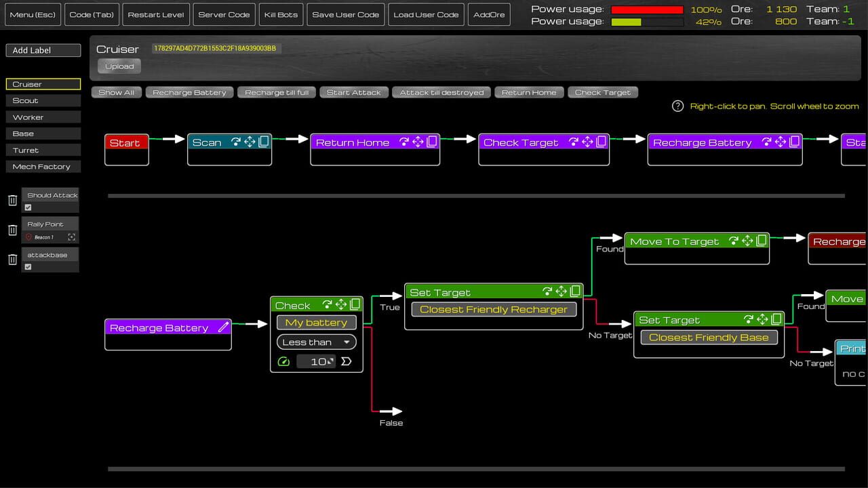The image size is (868, 488).
Task: Open the Less than comparison dropdown
Action: [x=316, y=342]
